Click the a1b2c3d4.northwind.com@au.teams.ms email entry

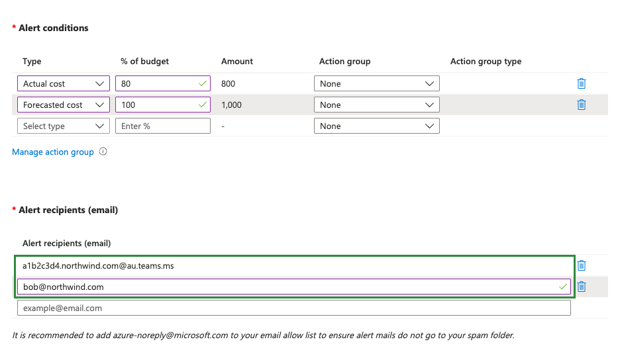click(x=98, y=265)
